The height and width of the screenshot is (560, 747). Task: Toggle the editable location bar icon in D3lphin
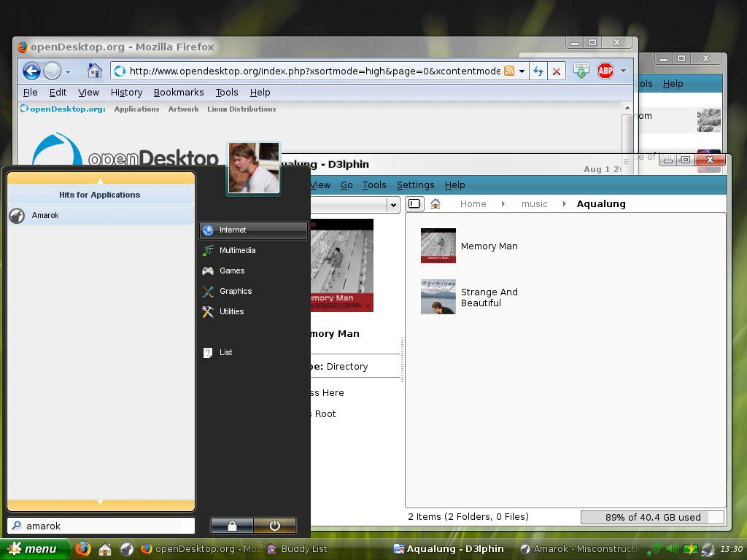tap(414, 204)
